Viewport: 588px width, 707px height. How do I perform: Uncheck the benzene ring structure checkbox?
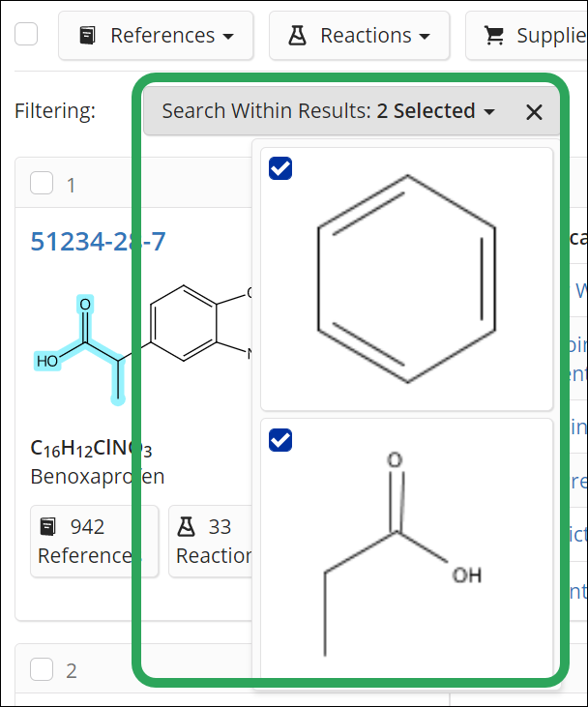click(x=280, y=168)
